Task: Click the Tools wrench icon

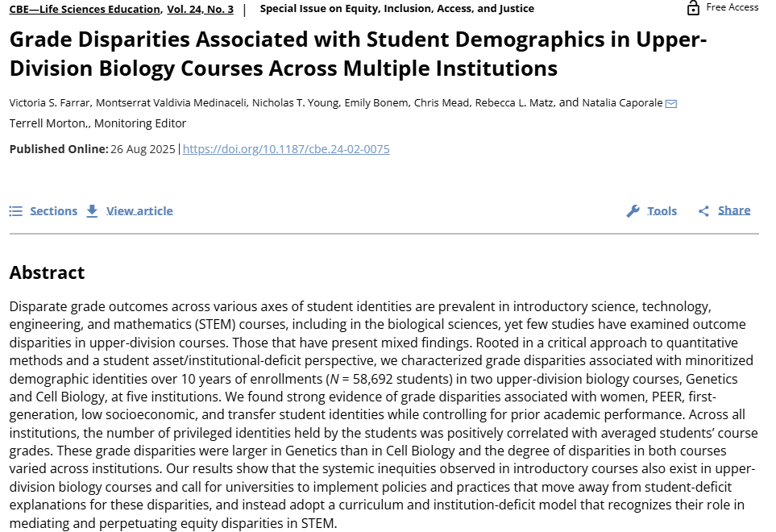Action: coord(633,211)
